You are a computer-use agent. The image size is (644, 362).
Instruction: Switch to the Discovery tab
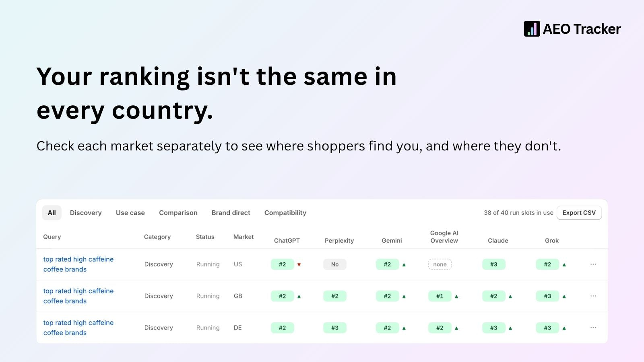click(86, 213)
